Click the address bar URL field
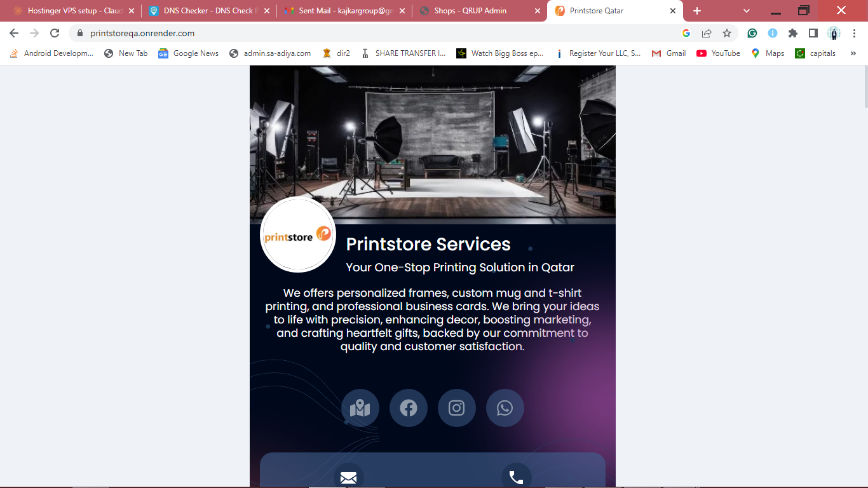 click(381, 33)
